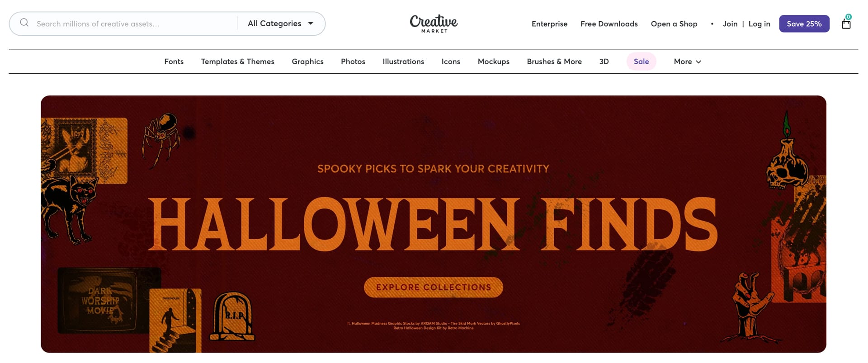Open the Icons category
Image resolution: width=868 pixels, height=363 pixels.
[x=451, y=61]
